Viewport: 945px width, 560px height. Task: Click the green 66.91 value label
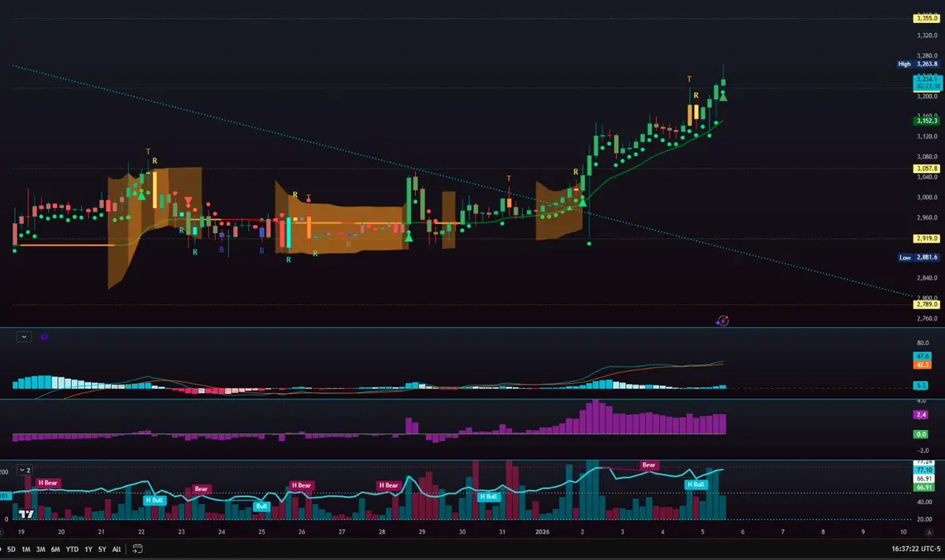pos(923,488)
